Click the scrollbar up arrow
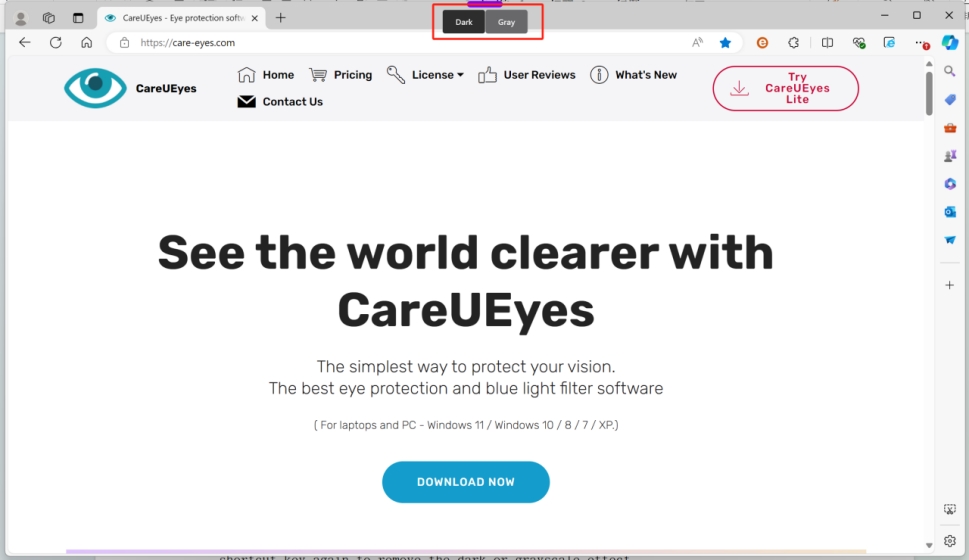 (929, 64)
